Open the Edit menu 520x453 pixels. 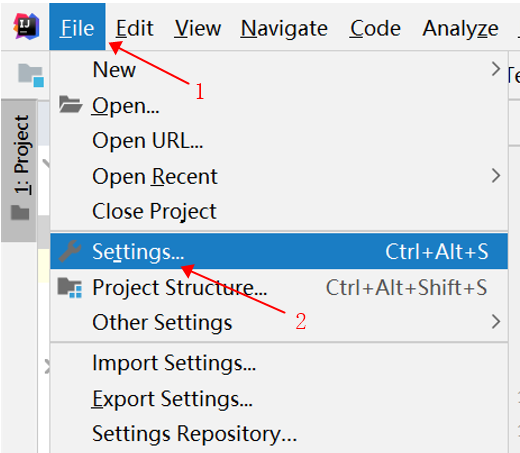[134, 28]
